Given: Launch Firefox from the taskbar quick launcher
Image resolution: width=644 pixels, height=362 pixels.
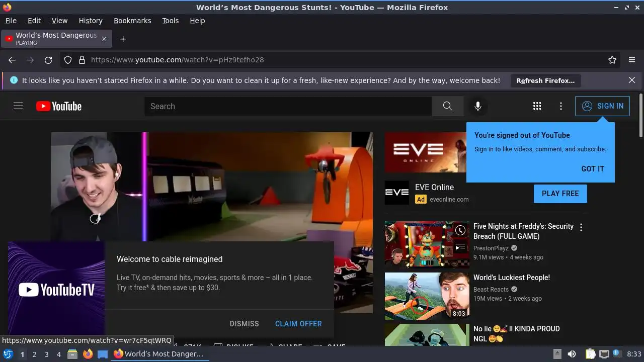Looking at the screenshot, I should click(x=88, y=354).
